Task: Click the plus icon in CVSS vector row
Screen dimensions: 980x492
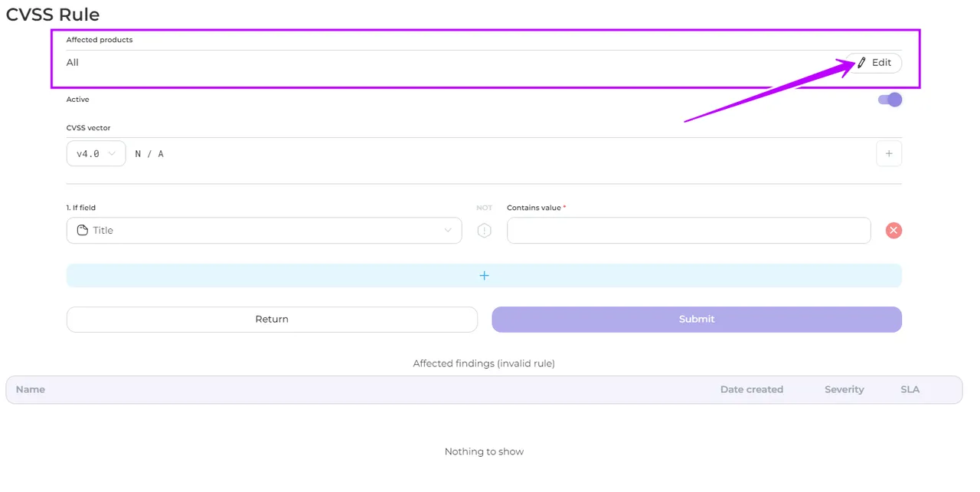Action: pyautogui.click(x=888, y=153)
